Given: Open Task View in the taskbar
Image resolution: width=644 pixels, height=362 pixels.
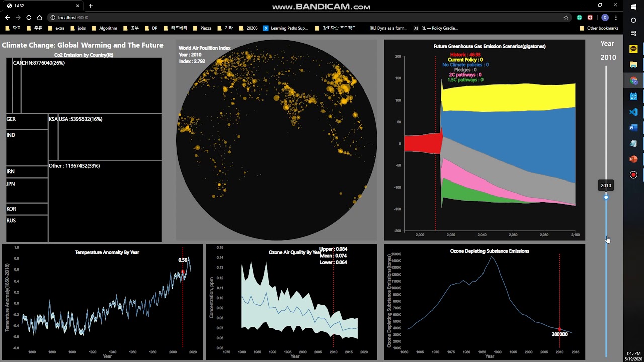Looking at the screenshot, I should point(633,33).
